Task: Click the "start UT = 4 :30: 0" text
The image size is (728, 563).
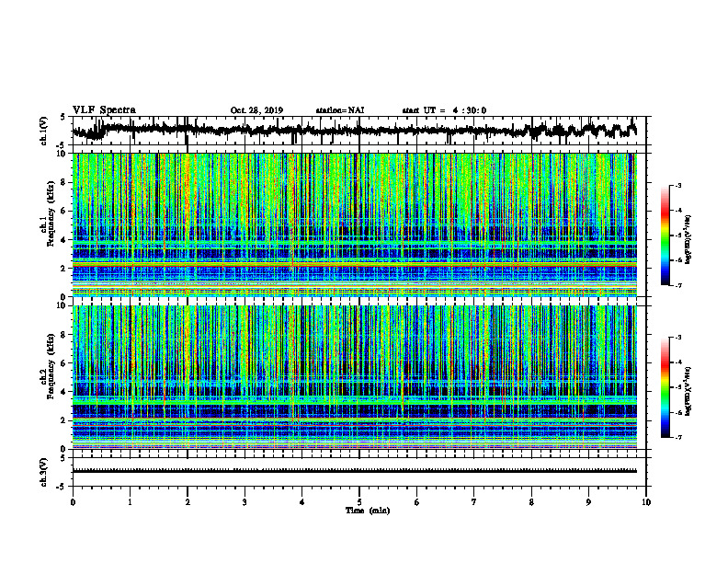Action: click(x=444, y=110)
